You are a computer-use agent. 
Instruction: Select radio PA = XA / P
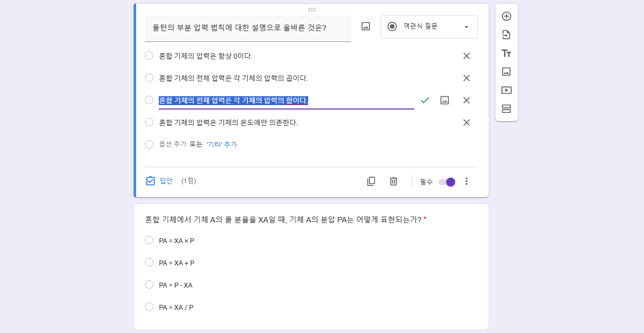coord(149,307)
